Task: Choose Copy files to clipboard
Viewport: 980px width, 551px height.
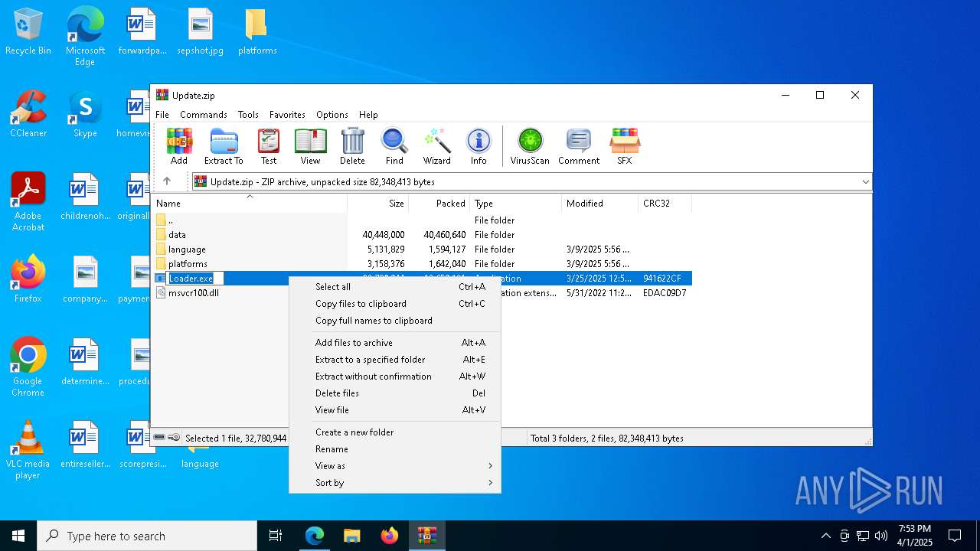Action: coord(395,304)
